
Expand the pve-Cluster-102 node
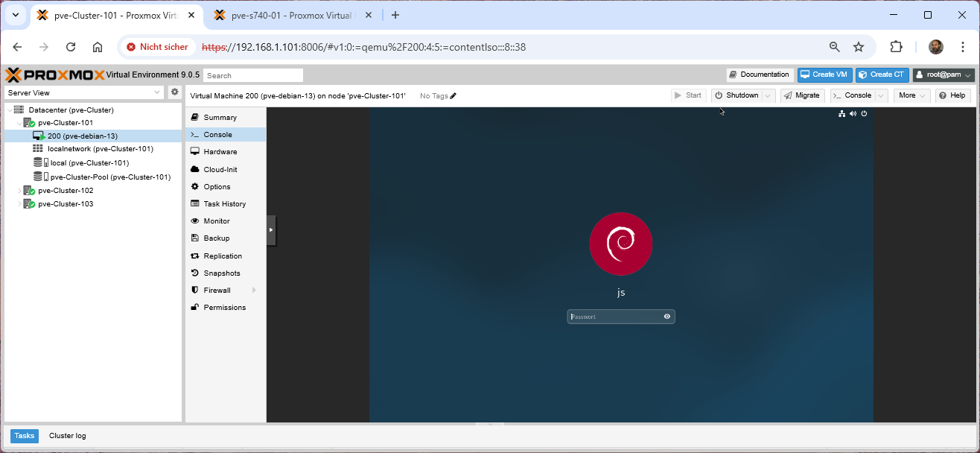tap(20, 191)
